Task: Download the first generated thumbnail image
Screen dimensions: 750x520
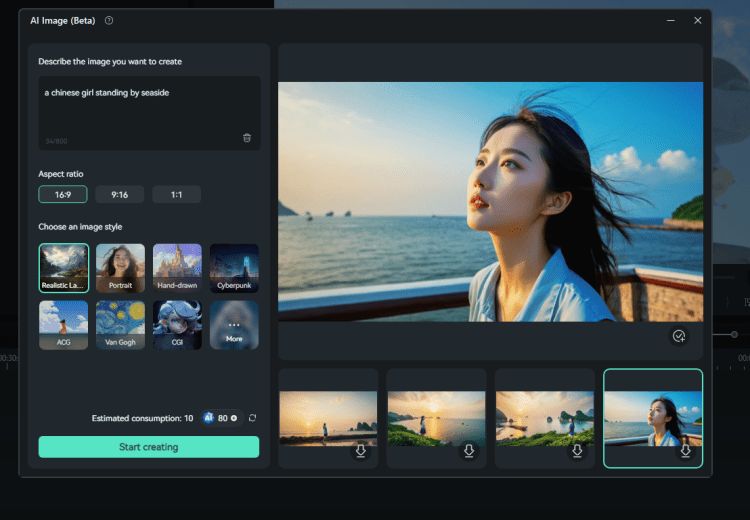Action: click(361, 452)
